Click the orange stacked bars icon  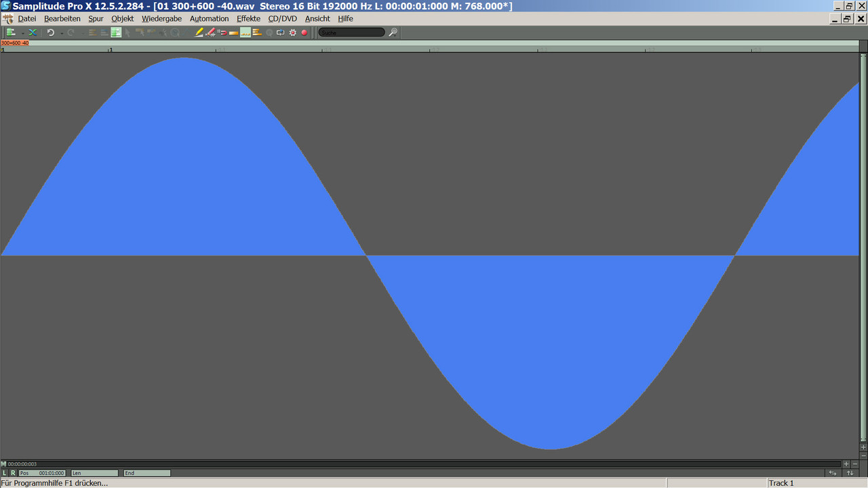(x=257, y=32)
